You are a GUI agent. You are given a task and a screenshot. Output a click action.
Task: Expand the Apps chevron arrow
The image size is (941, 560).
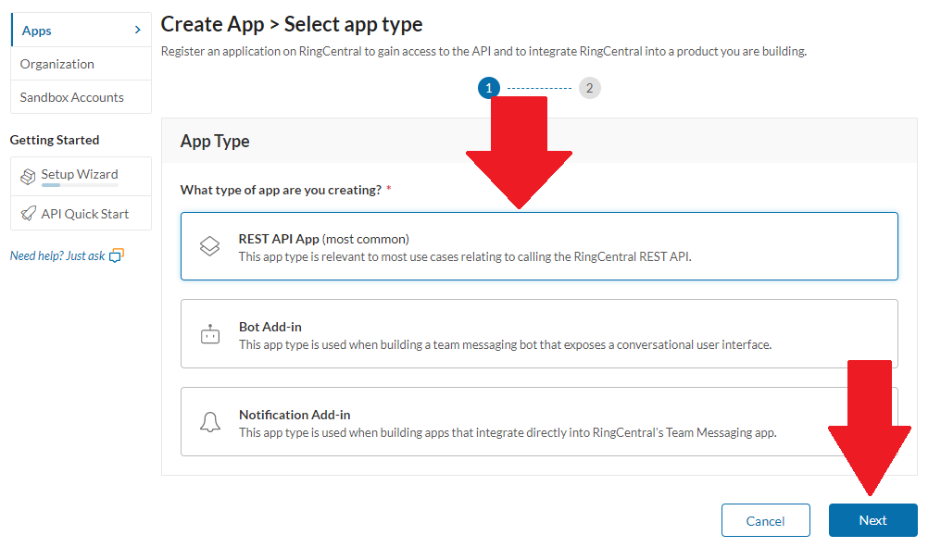137,30
